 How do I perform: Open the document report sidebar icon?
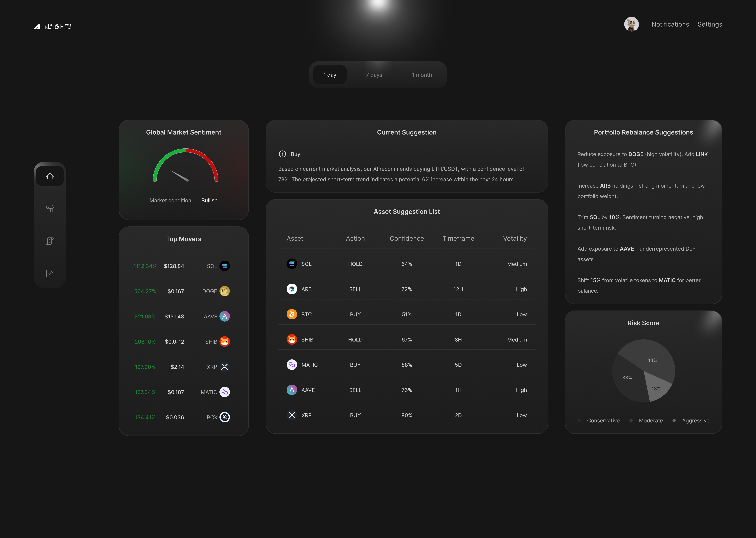50,241
